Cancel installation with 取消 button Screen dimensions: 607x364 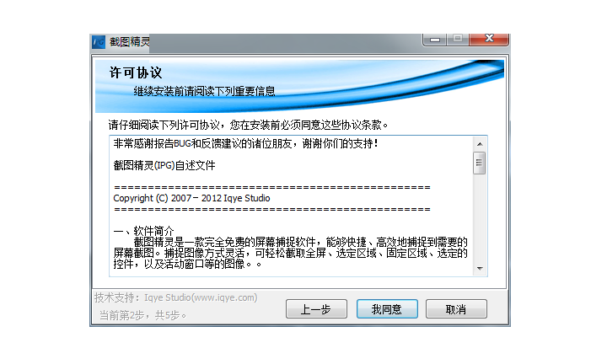tap(456, 309)
